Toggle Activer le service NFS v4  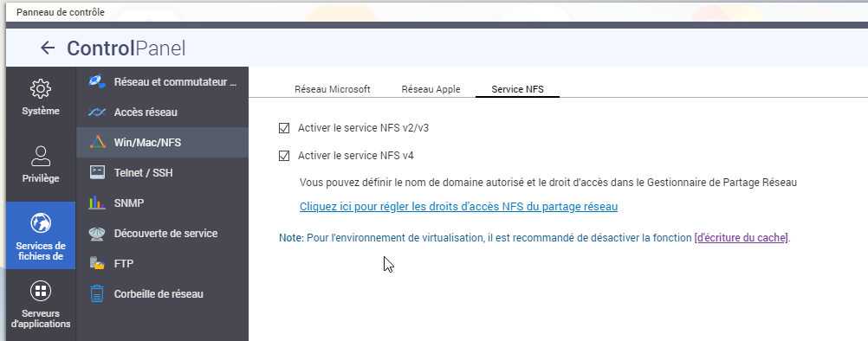pyautogui.click(x=284, y=156)
